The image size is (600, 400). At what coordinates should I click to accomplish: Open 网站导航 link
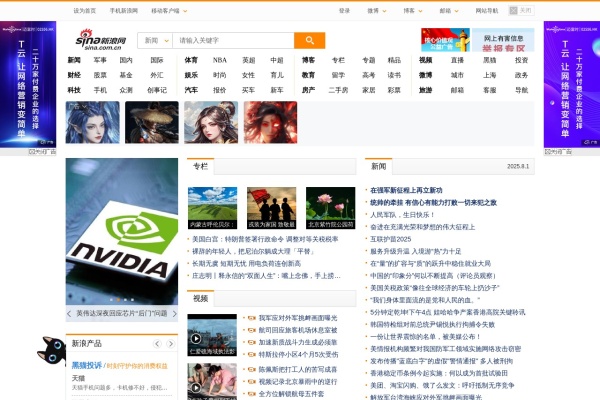pyautogui.click(x=487, y=11)
